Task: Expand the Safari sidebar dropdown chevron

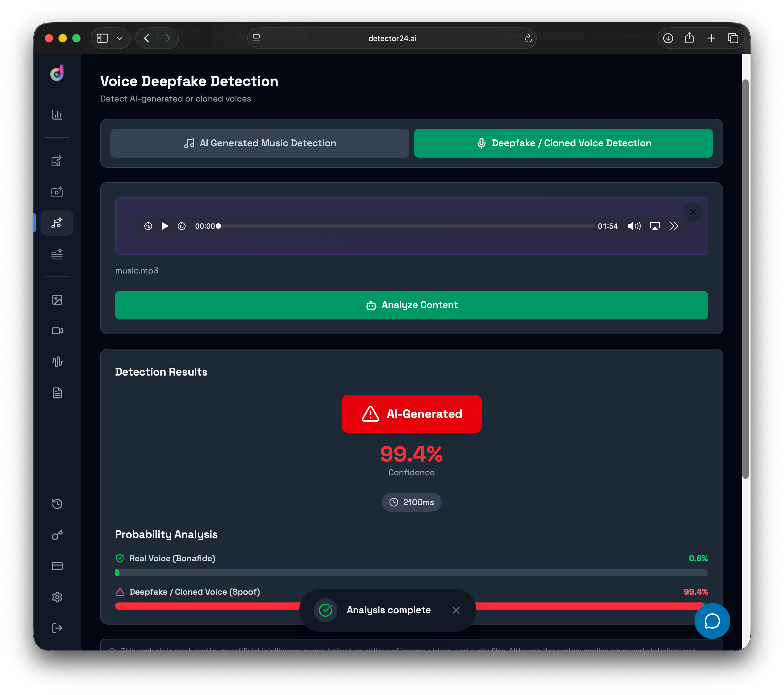Action: [x=120, y=39]
